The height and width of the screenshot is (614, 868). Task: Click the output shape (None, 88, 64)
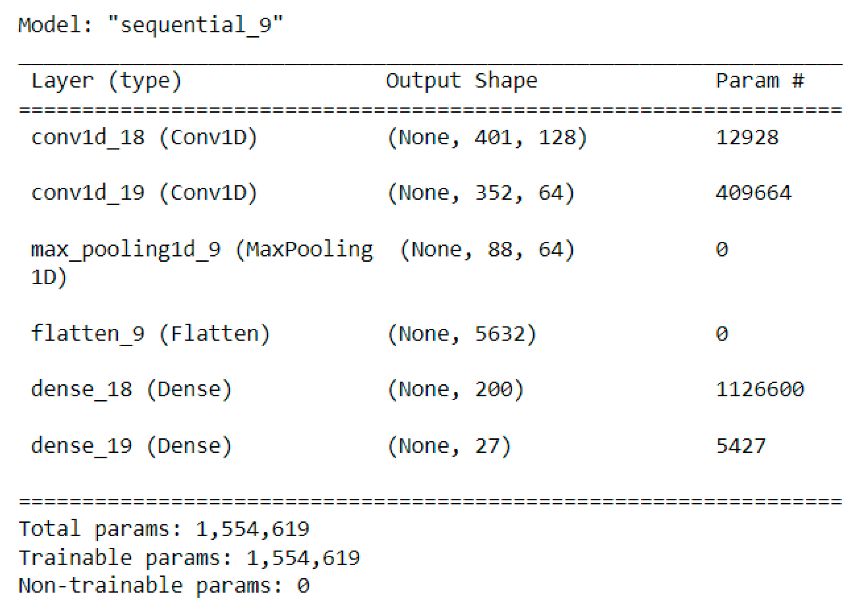[x=487, y=250]
